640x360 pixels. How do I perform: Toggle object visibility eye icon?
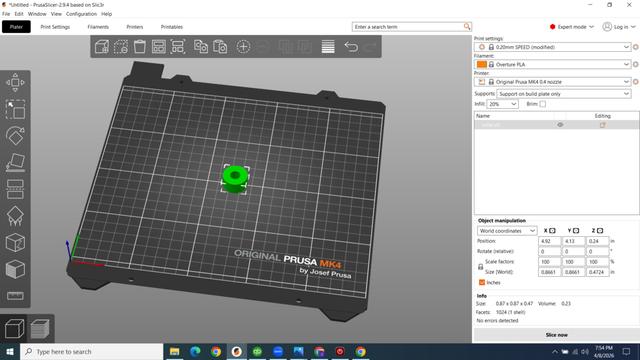tap(560, 125)
